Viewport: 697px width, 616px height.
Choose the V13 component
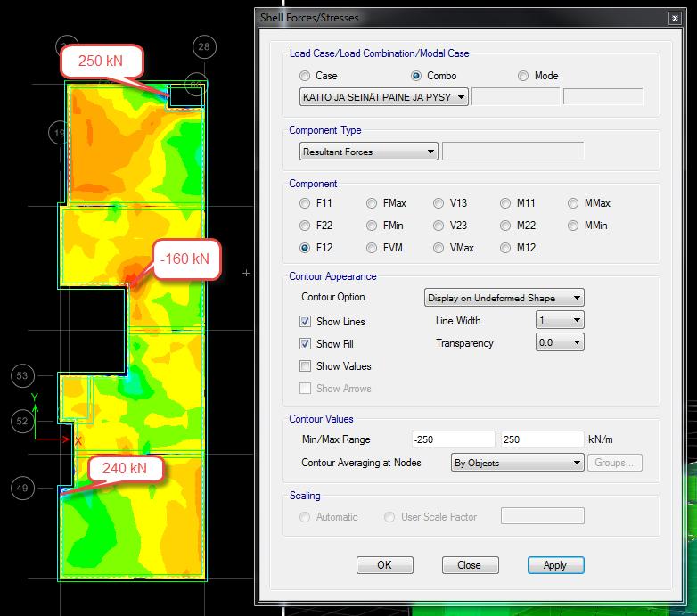coord(439,203)
